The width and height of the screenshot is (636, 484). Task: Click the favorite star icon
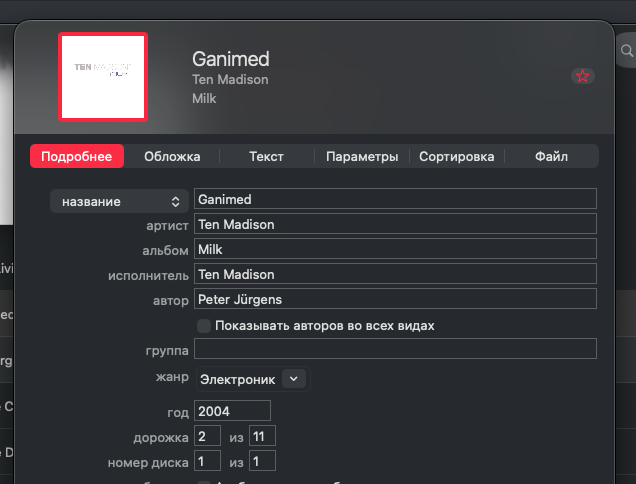(x=582, y=76)
